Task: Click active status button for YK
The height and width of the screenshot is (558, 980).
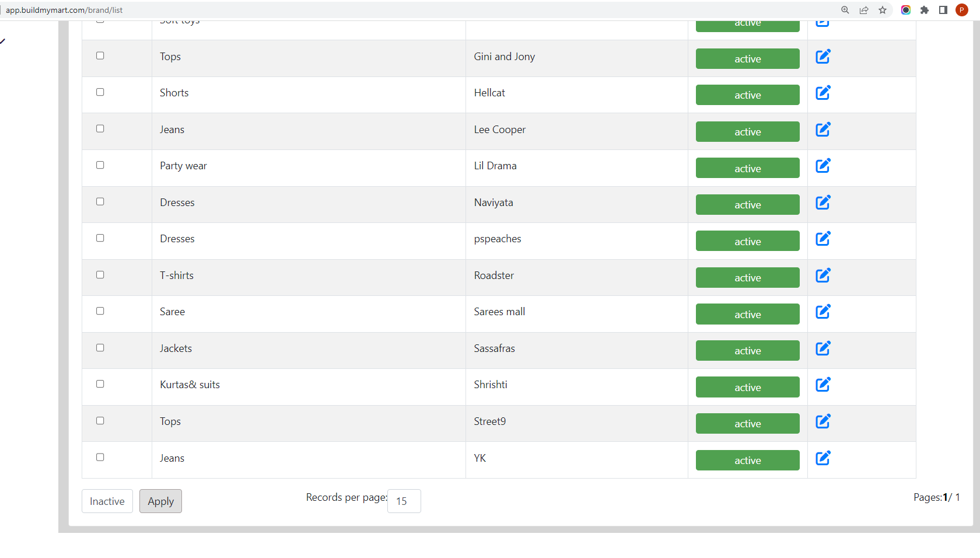Action: [748, 460]
